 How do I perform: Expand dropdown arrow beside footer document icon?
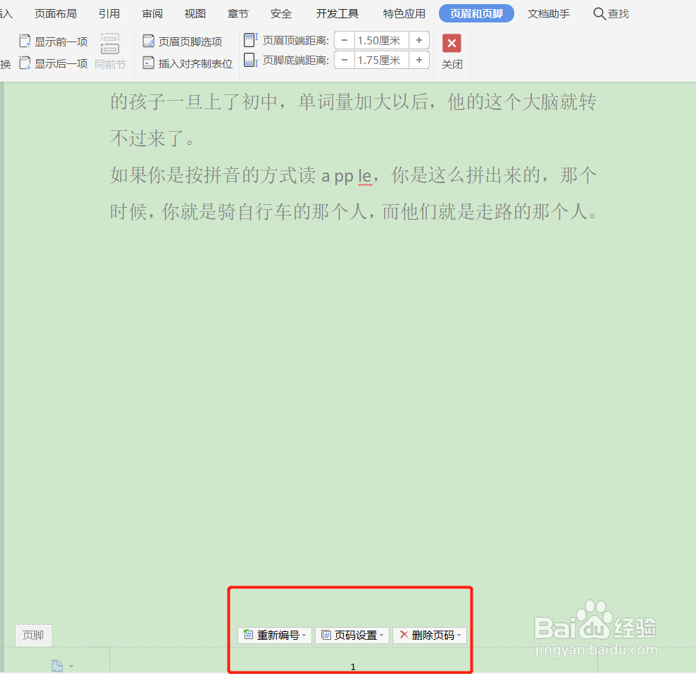click(x=71, y=666)
